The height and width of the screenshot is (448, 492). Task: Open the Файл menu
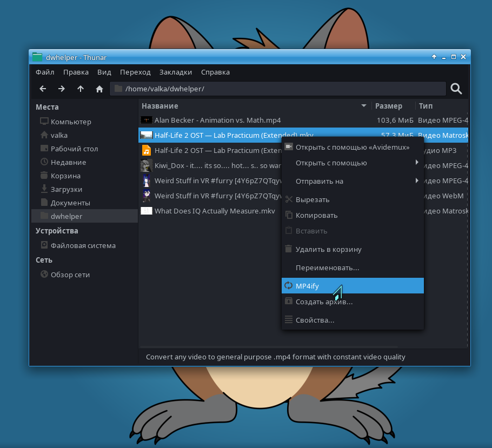tap(45, 72)
